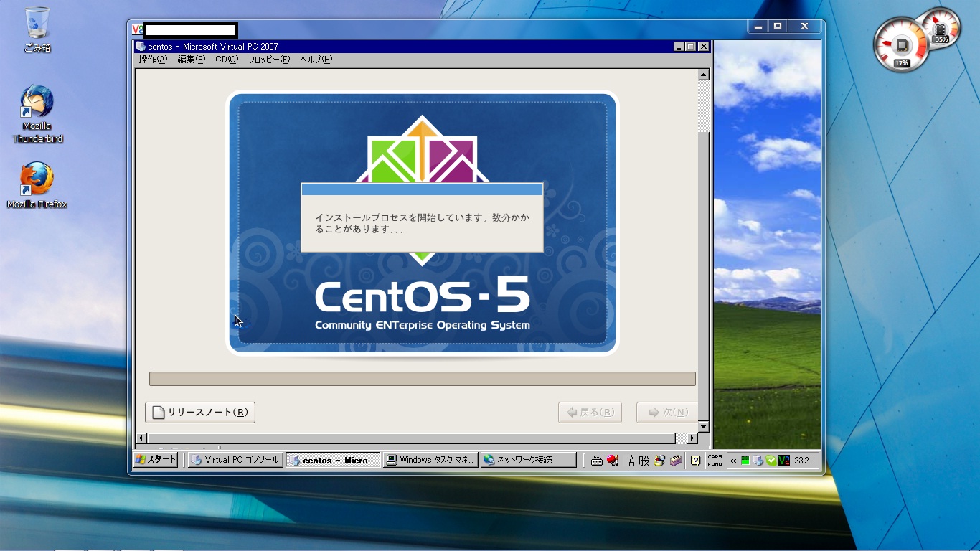Toggle the IME input mode 'A' icon
980x551 pixels.
631,461
